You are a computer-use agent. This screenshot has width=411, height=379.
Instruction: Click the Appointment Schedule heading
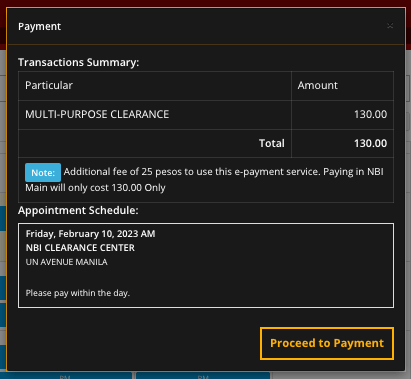coord(78,210)
